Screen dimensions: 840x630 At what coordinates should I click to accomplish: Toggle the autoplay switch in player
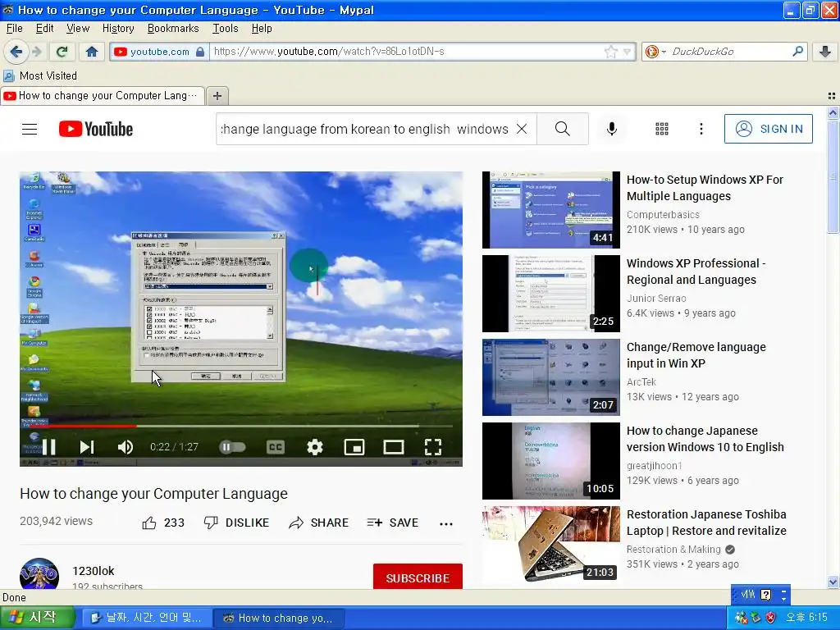click(232, 447)
